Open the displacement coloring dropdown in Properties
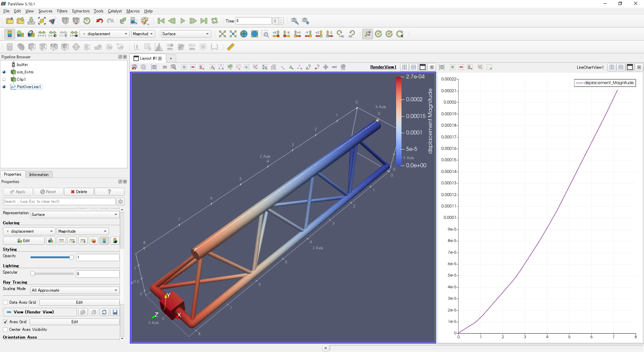Viewport: 644px width, 352px height. click(29, 231)
